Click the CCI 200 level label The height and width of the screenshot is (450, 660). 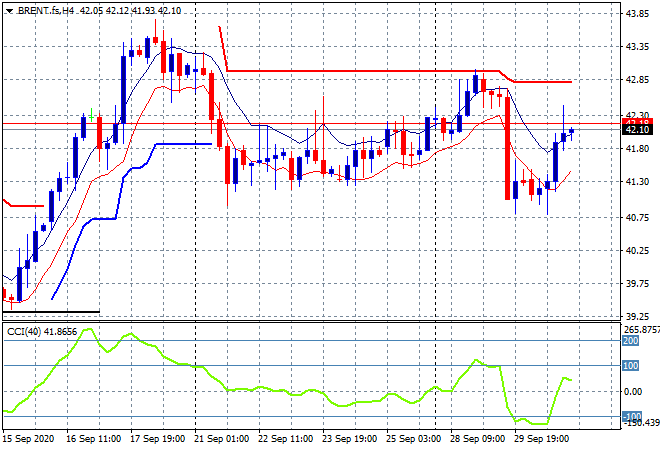(x=631, y=341)
